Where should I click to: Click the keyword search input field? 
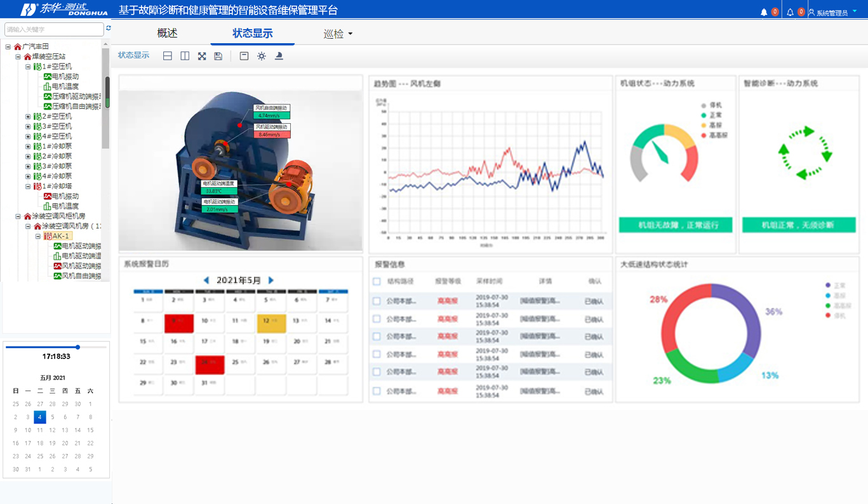(x=54, y=29)
